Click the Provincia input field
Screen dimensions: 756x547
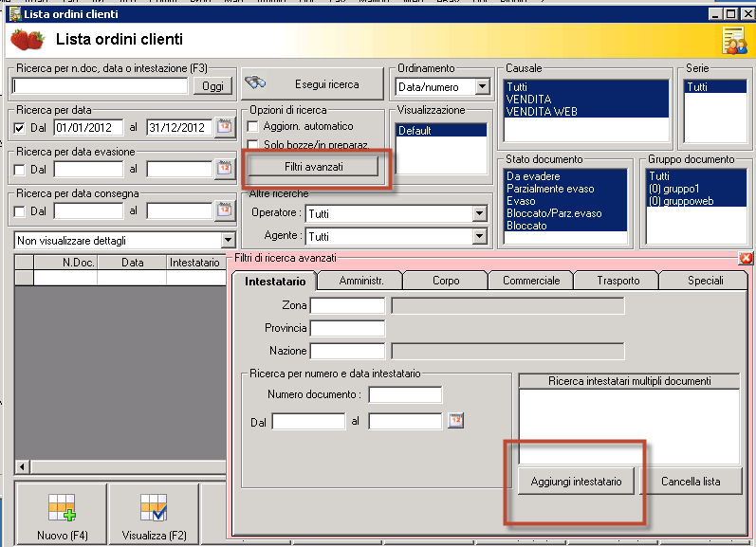[x=347, y=328]
